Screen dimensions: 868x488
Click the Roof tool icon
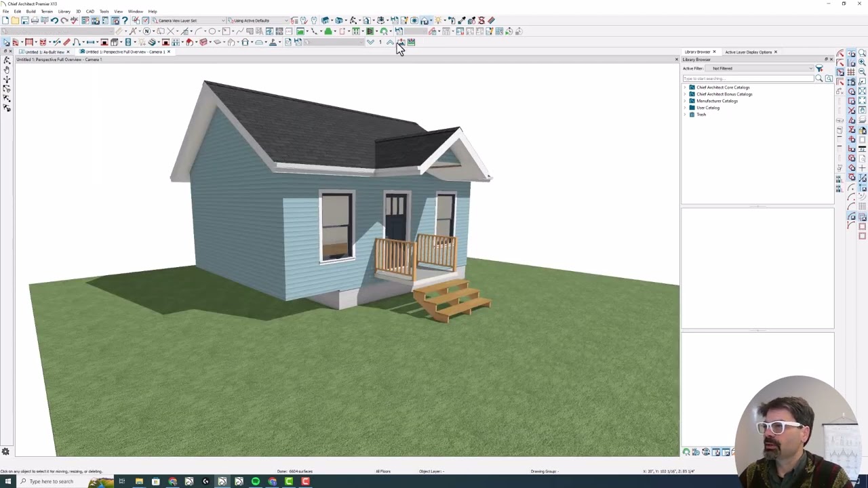coord(189,42)
